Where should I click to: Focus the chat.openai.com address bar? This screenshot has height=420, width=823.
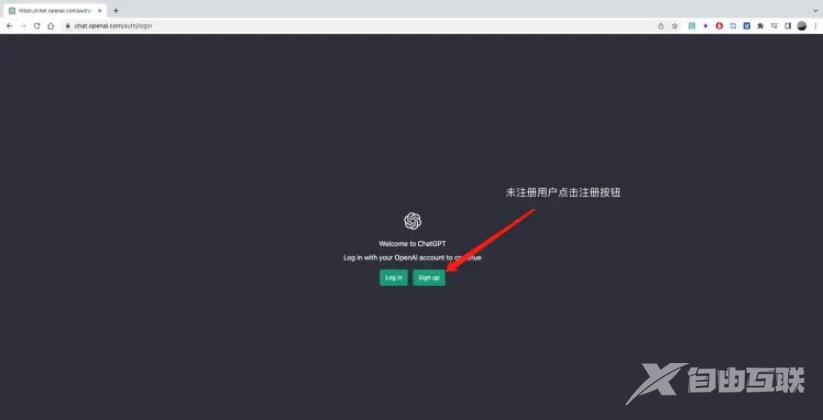click(x=362, y=26)
